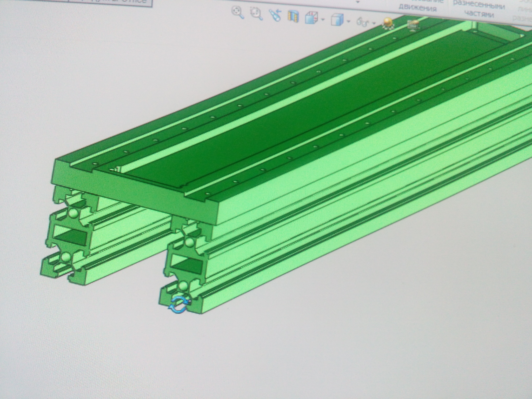Screen dimensions: 532x399
Task: Toggle the Section View icon
Action: click(293, 17)
